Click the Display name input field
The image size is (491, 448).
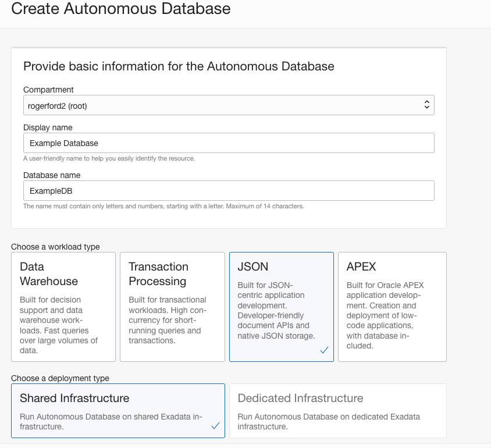228,143
